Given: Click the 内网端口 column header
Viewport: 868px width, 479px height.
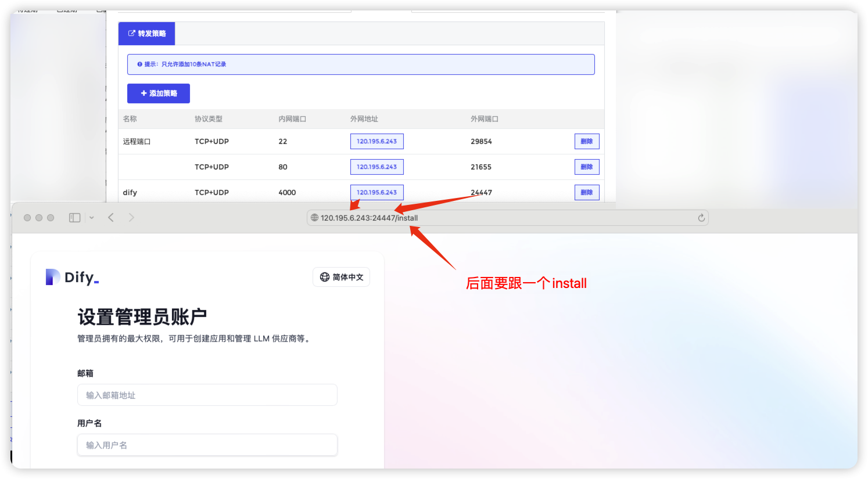Looking at the screenshot, I should (292, 119).
